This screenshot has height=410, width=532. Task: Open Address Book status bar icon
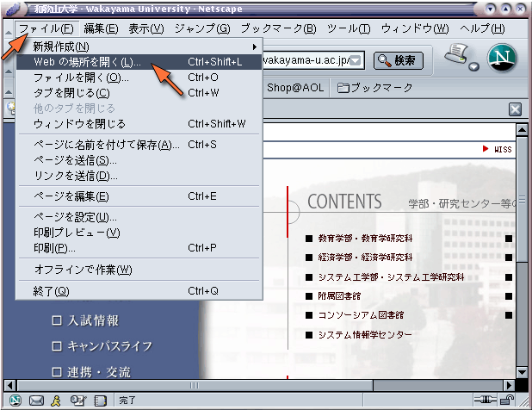tap(100, 401)
